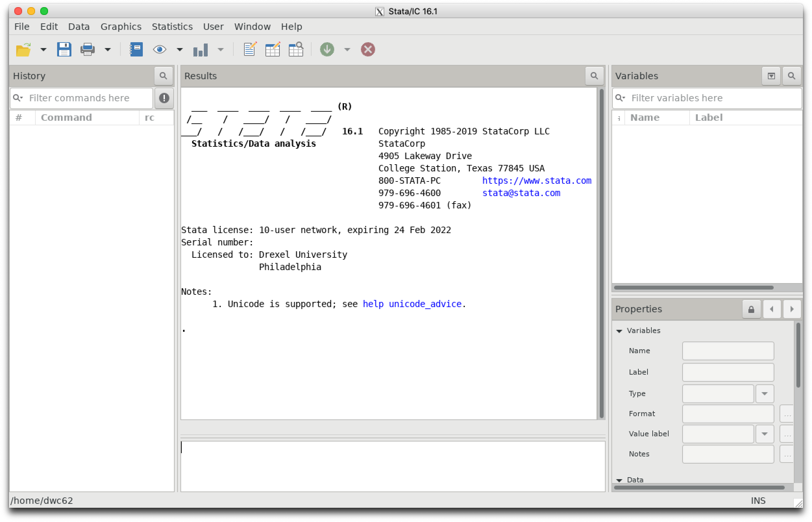Click the filter options icon in Variables header

tap(771, 76)
